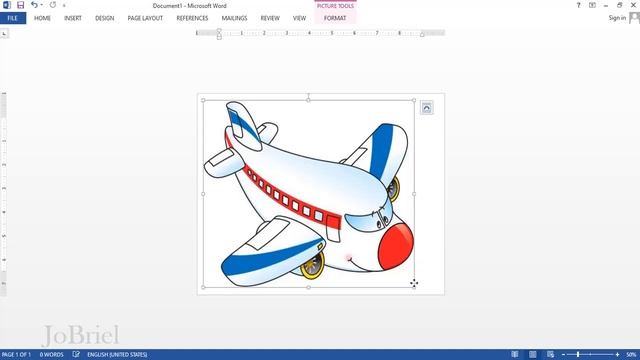
Task: Click the Repeat/Redo icon
Action: pyautogui.click(x=53, y=5)
